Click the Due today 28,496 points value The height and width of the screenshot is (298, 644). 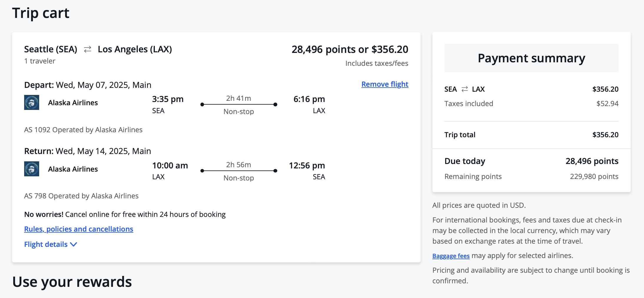click(x=592, y=161)
